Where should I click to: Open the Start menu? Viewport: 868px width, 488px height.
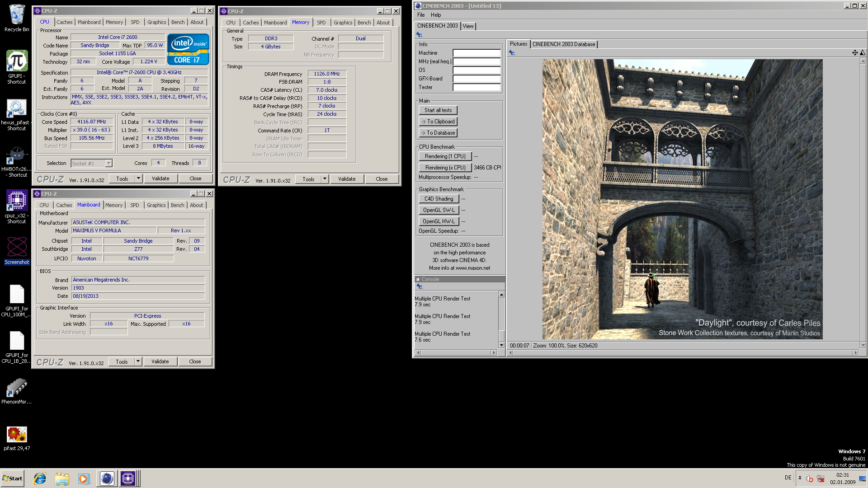pos(12,479)
